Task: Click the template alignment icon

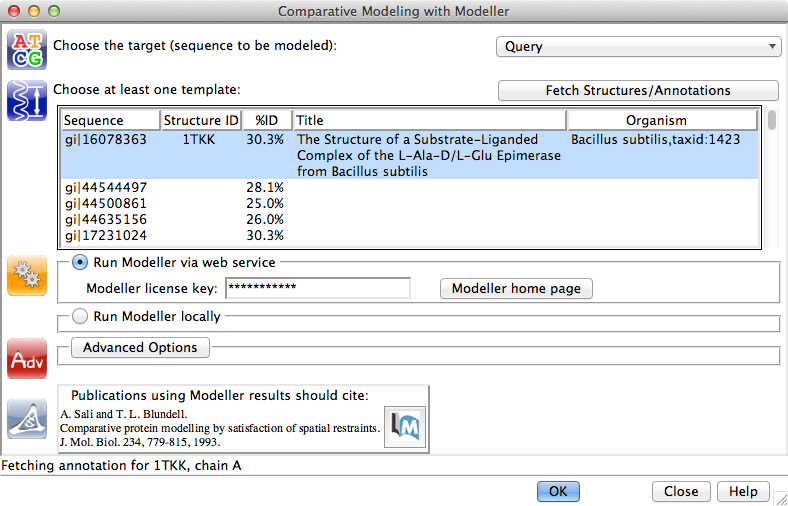Action: pyautogui.click(x=27, y=101)
